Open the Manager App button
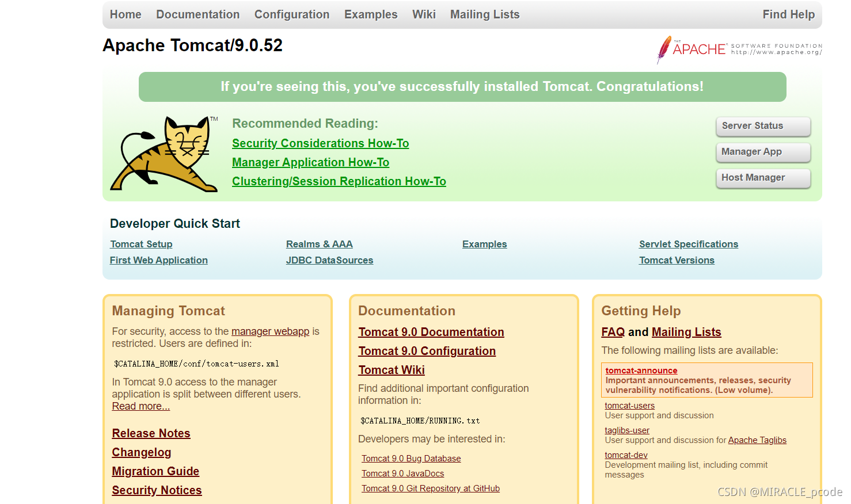The width and height of the screenshot is (851, 504). click(x=763, y=152)
